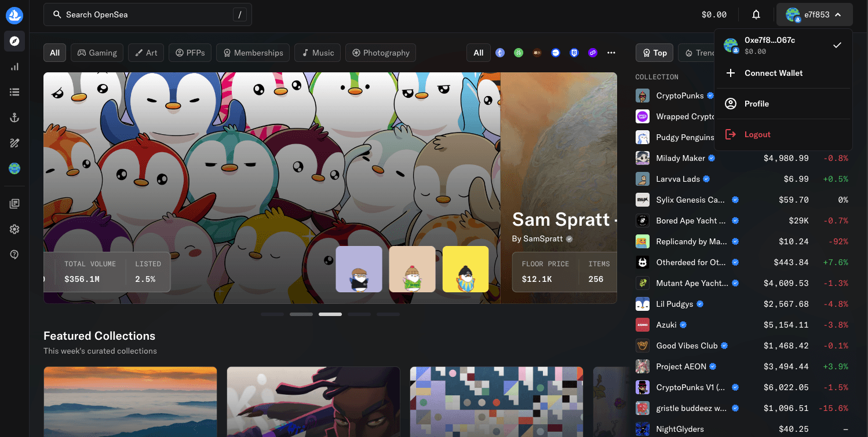Image resolution: width=868 pixels, height=437 pixels.
Task: Click the anchor icon in the sidebar
Action: tap(14, 117)
